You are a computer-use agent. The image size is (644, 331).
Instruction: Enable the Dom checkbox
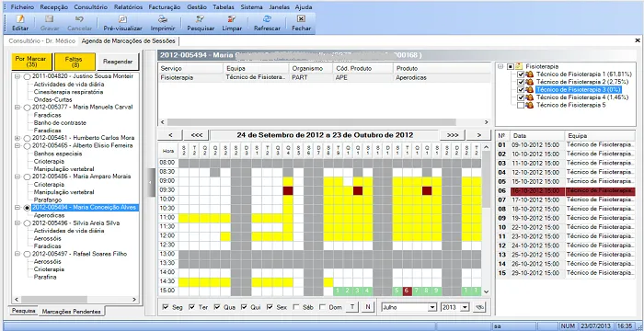322,307
